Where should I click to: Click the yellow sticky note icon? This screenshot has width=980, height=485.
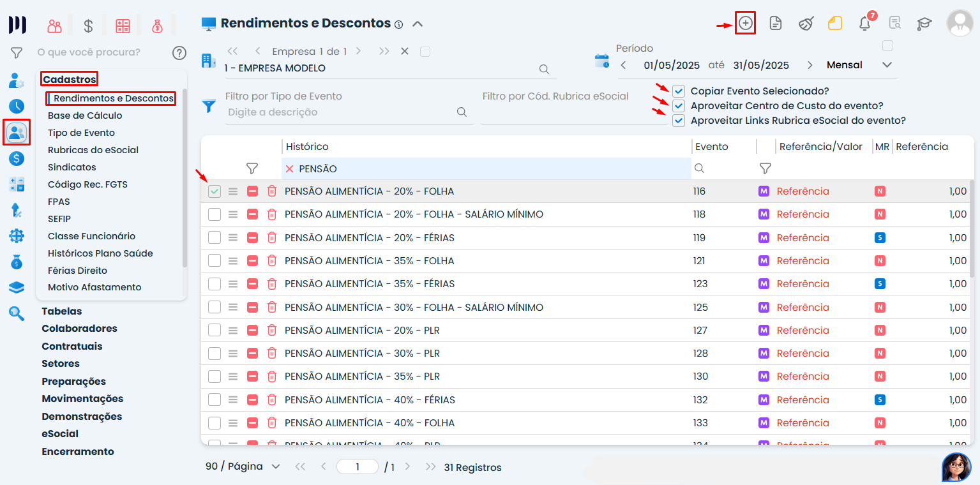[835, 24]
